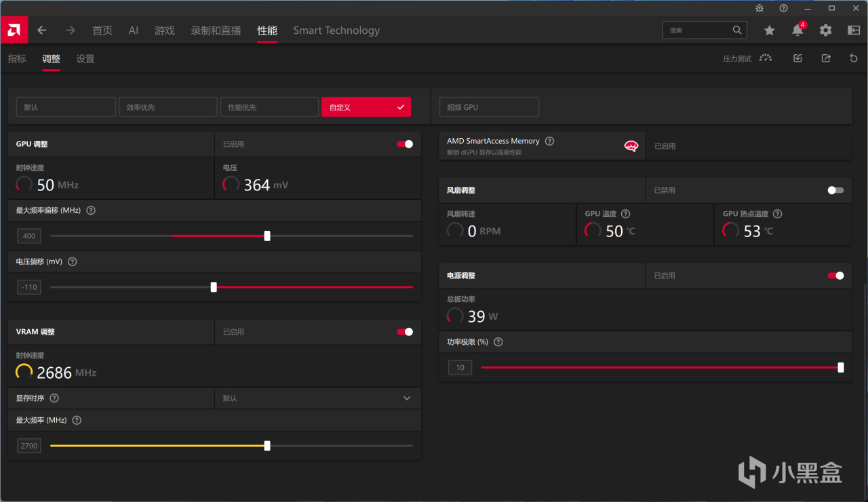
Task: Show help for GPU 温度
Action: (x=625, y=213)
